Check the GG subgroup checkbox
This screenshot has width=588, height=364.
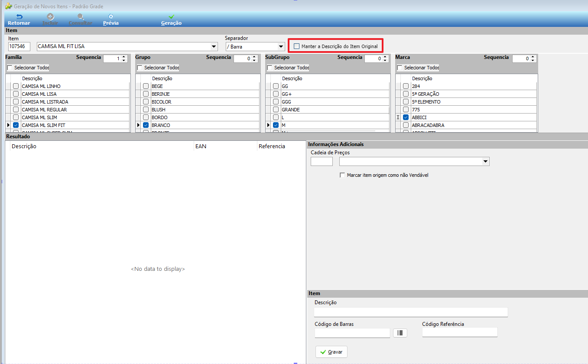[276, 86]
